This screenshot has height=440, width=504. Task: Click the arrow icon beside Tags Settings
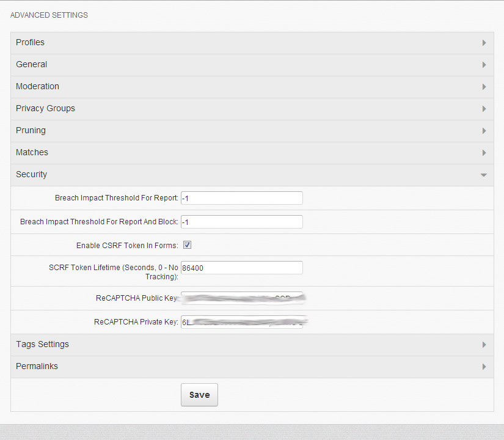(484, 345)
